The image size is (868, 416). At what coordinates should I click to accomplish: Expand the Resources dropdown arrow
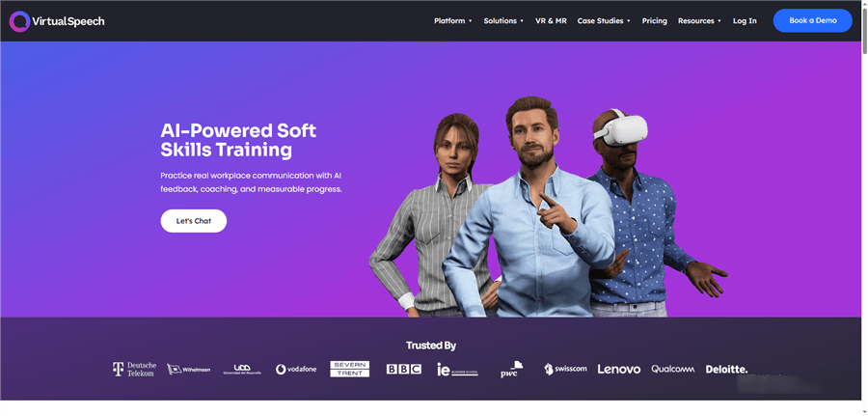click(x=719, y=21)
